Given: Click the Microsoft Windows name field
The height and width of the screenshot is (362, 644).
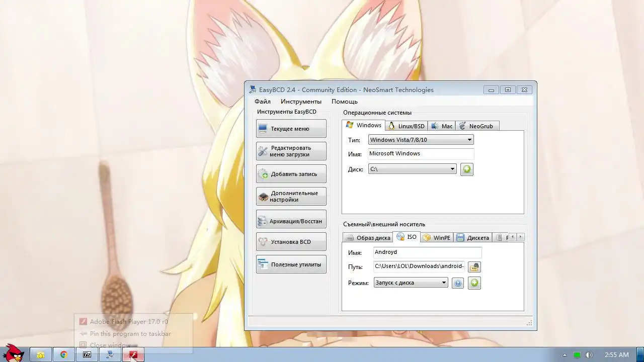Looking at the screenshot, I should (x=421, y=154).
